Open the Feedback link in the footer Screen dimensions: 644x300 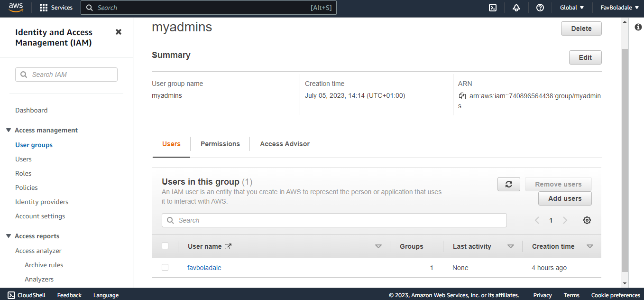(69, 295)
